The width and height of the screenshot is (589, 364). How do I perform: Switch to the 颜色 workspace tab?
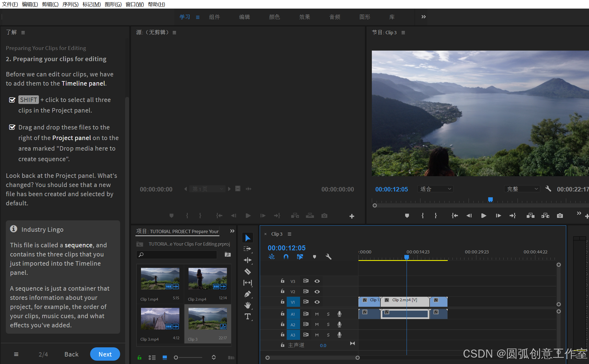(x=274, y=17)
